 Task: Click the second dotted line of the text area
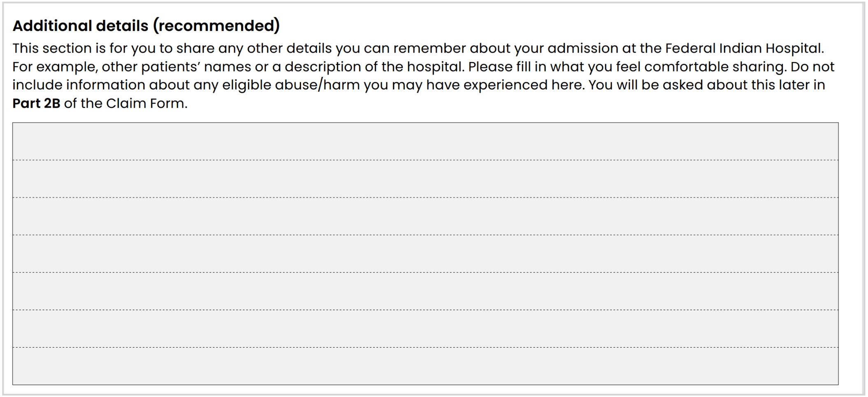425,179
